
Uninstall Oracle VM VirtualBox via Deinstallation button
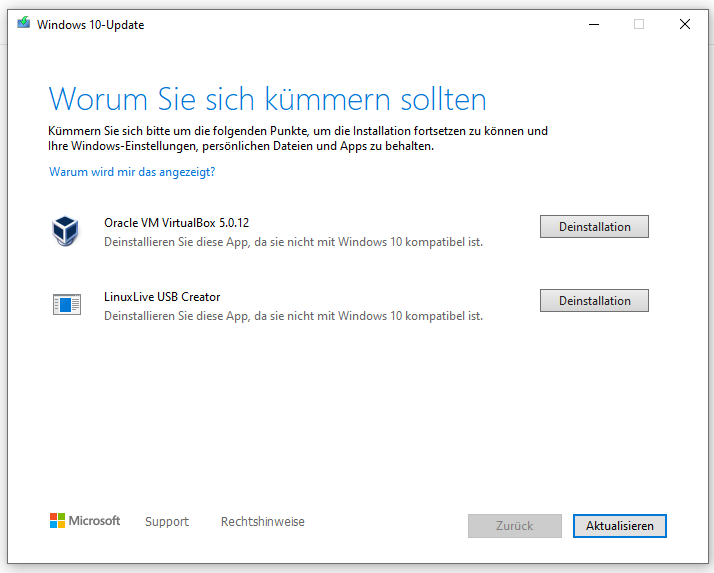[x=594, y=226]
